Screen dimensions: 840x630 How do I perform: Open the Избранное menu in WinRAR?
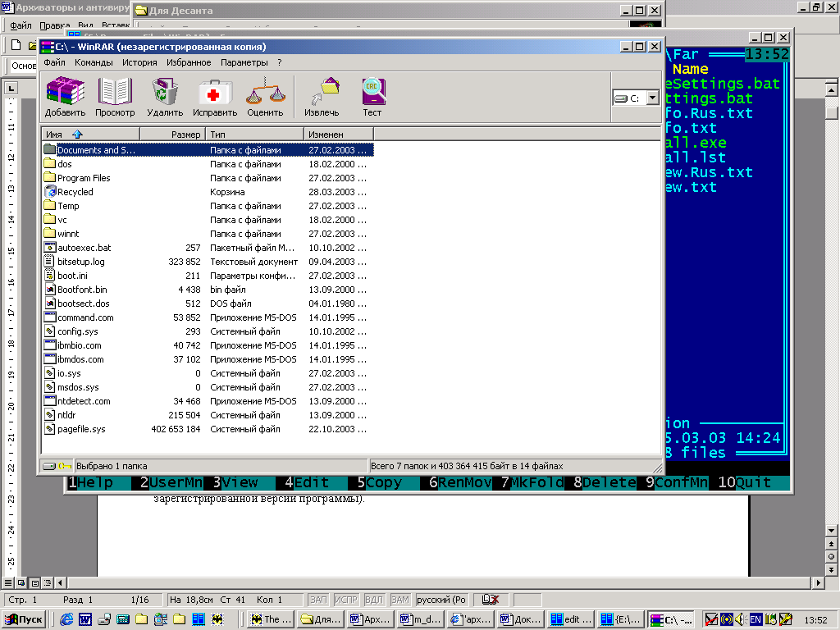[x=189, y=62]
